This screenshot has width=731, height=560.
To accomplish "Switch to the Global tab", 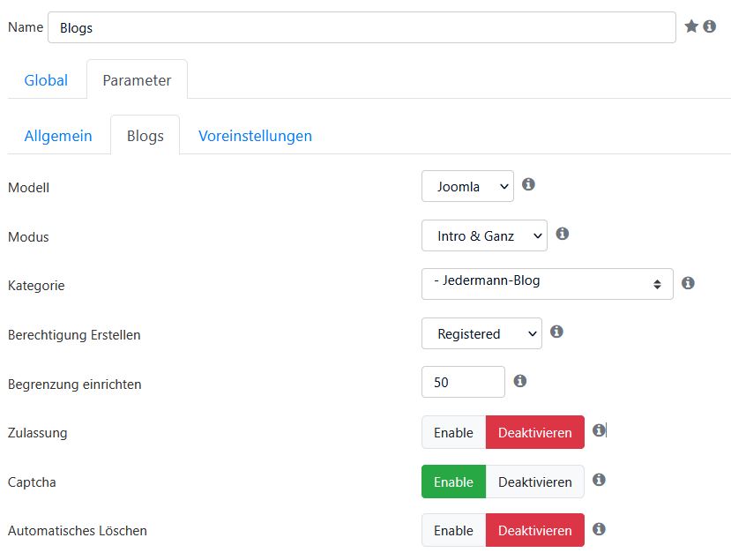I will click(46, 80).
